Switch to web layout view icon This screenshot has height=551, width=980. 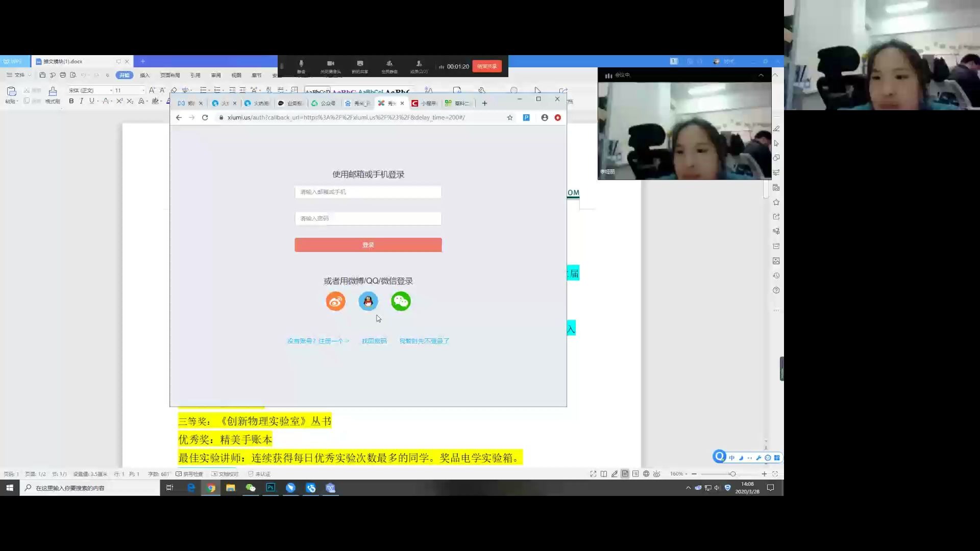646,474
